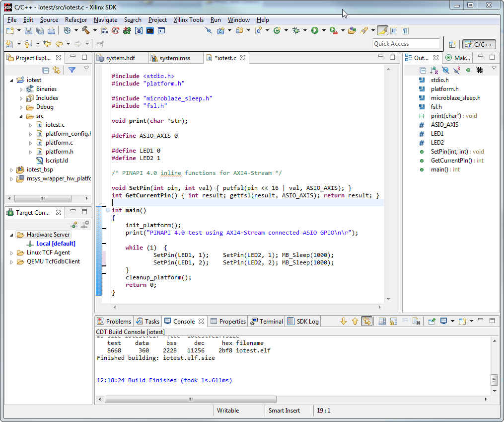Toggle Hide Inactive Elements in Outline

[x=480, y=70]
